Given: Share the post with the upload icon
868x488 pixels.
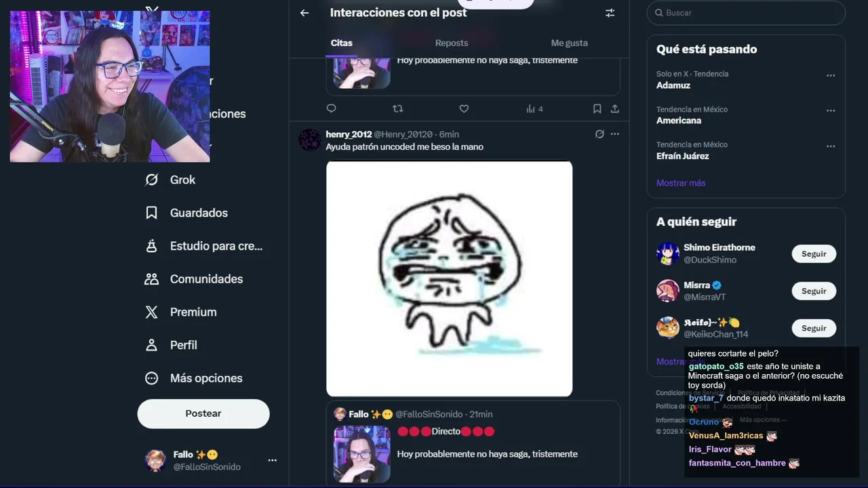Looking at the screenshot, I should pyautogui.click(x=614, y=108).
